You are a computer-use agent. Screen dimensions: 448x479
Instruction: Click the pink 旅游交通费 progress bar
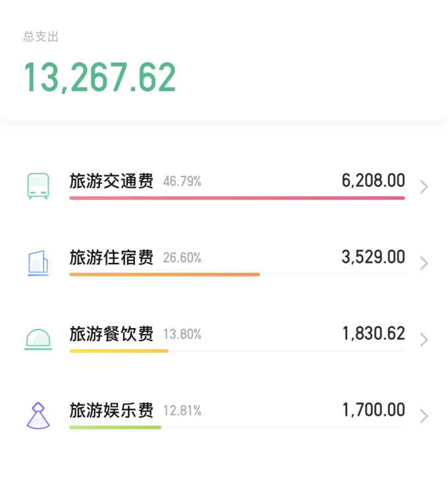(x=237, y=198)
